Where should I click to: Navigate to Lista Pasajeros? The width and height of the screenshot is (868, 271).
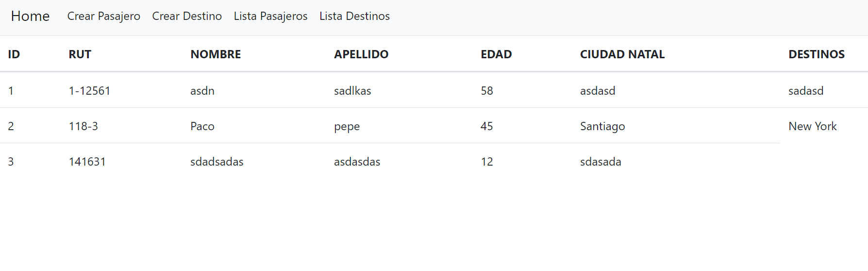[270, 16]
